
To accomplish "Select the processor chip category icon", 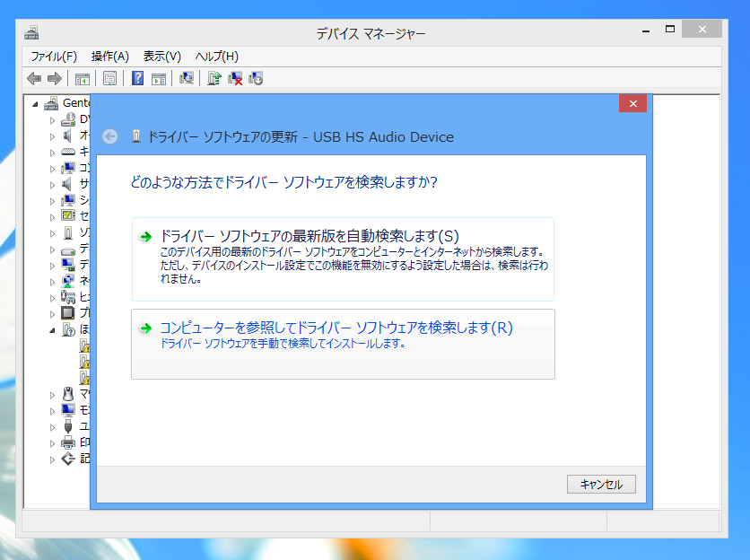I will pyautogui.click(x=68, y=313).
